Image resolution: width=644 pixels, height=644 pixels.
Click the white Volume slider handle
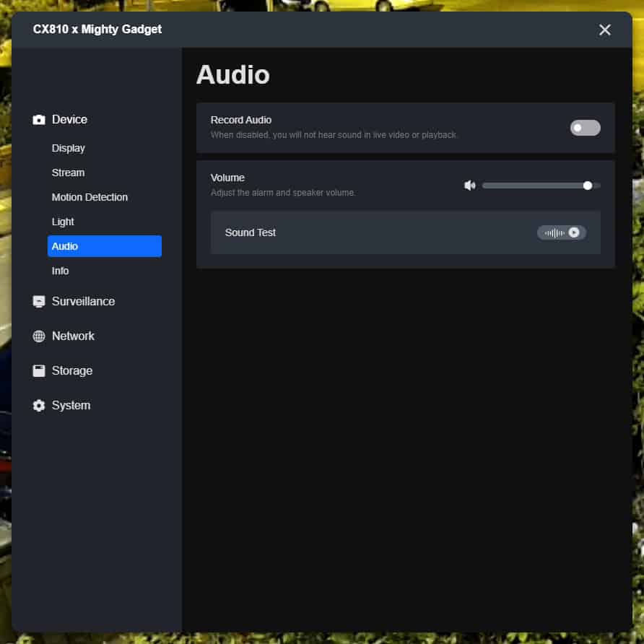588,186
